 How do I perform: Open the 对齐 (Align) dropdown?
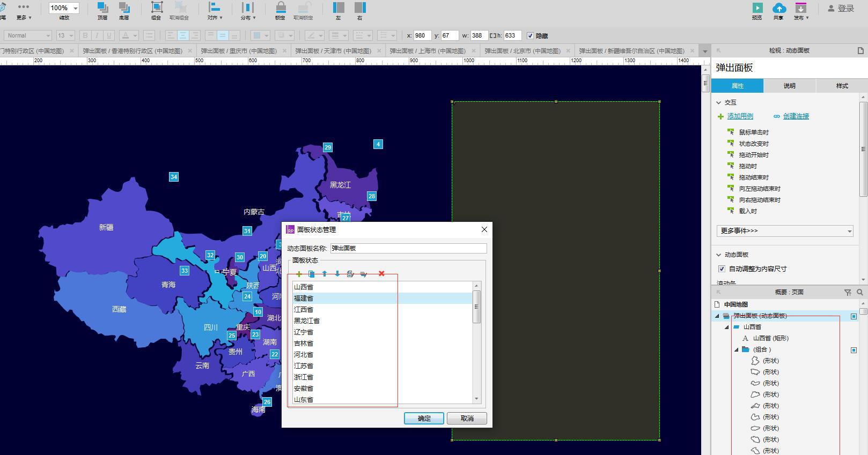tap(215, 11)
